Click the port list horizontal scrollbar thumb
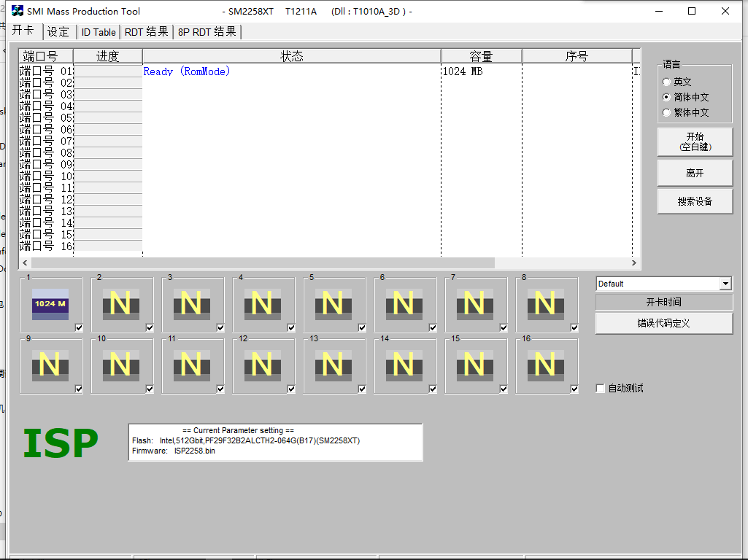The width and height of the screenshot is (748, 560). tap(263, 262)
